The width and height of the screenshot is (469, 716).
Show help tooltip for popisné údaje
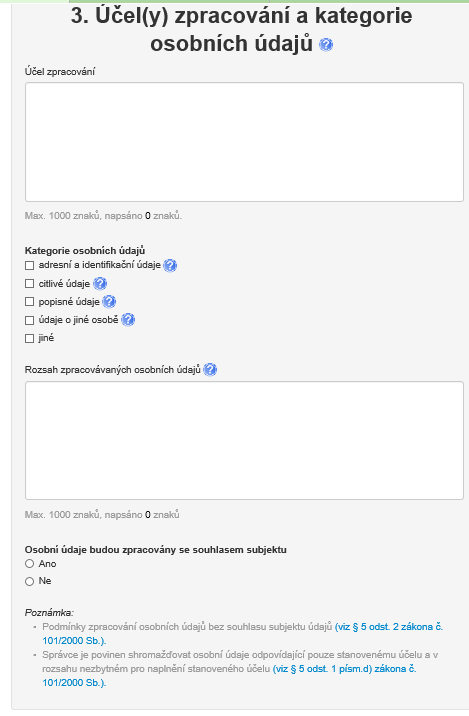click(109, 302)
